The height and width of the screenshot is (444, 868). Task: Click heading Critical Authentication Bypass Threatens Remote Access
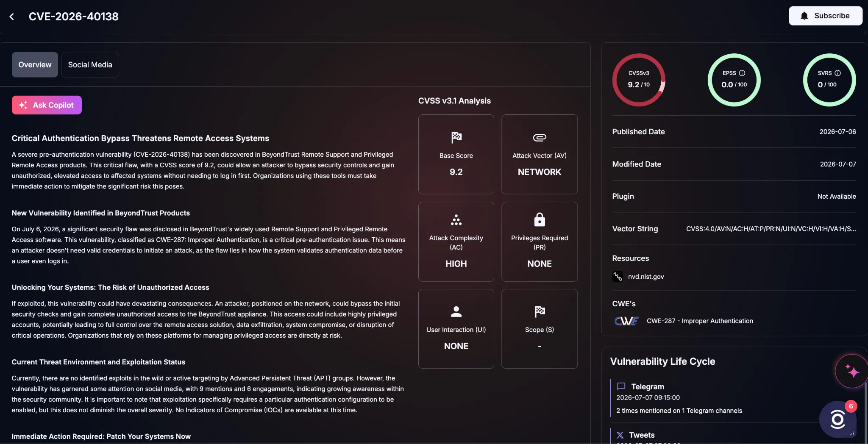click(x=140, y=138)
